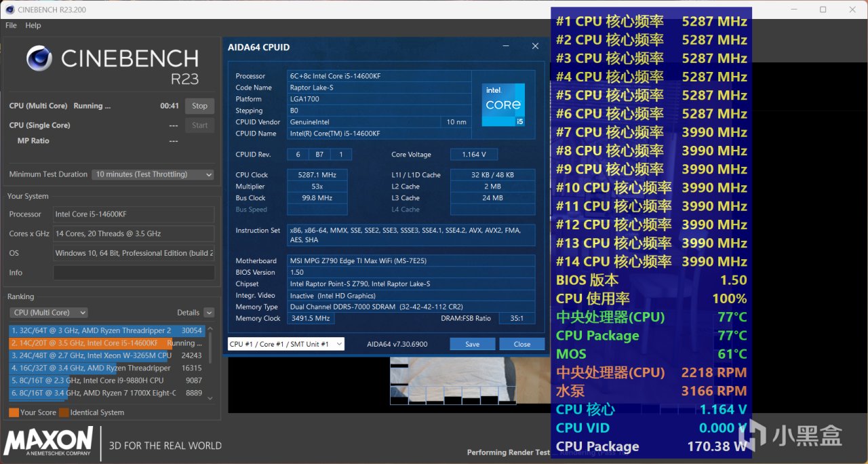868x464 pixels.
Task: Select the AMD Ryzen 7 1700X ranking row
Action: point(106,392)
